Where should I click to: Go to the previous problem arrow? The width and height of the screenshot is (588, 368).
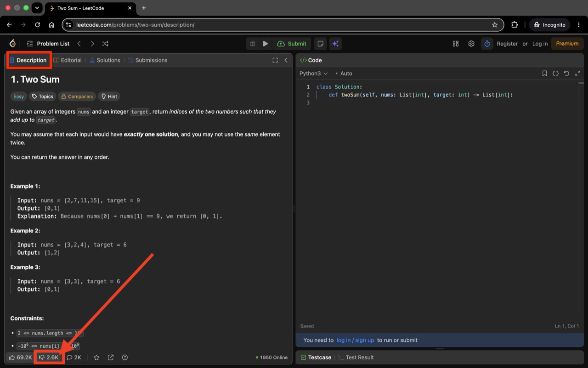pos(79,44)
